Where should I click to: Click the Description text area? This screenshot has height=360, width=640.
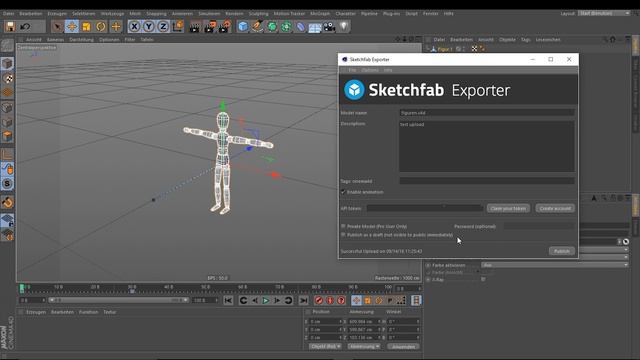point(487,146)
